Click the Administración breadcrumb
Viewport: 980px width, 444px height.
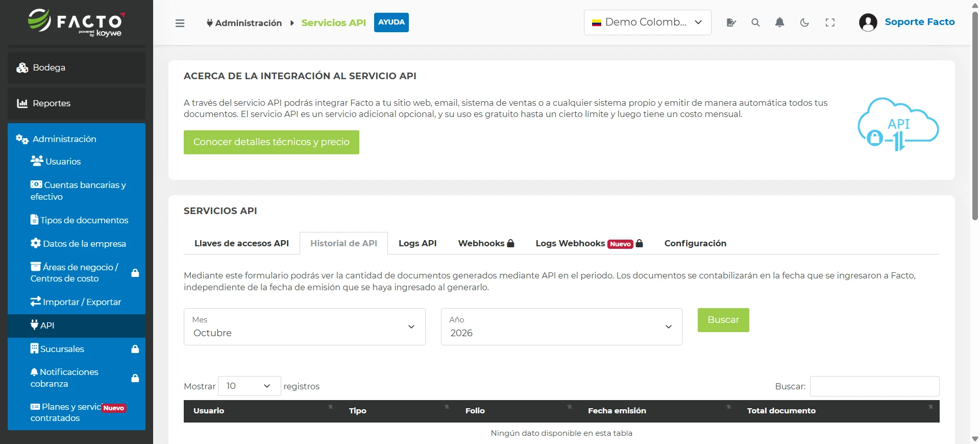point(244,23)
